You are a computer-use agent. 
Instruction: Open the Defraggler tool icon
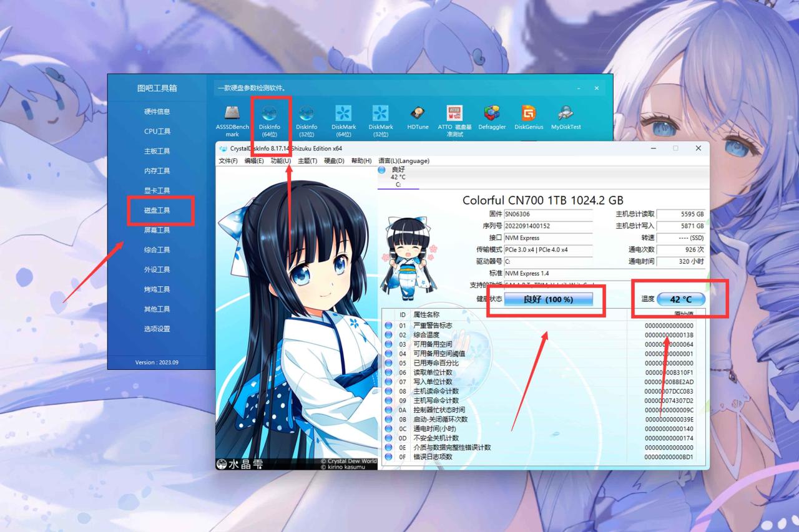click(492, 114)
